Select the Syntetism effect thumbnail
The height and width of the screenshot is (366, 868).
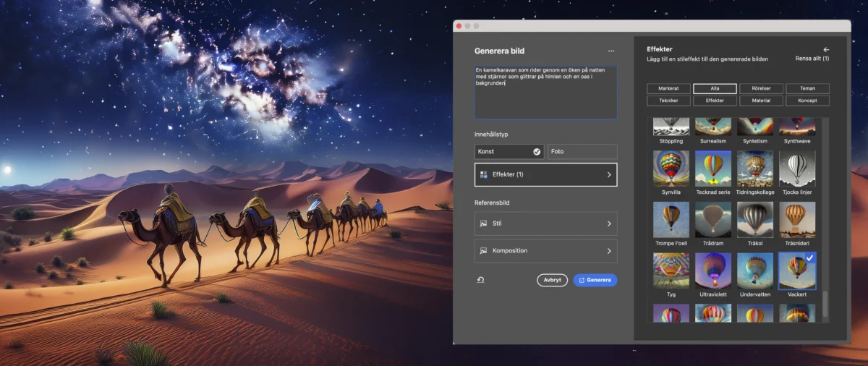[755, 127]
